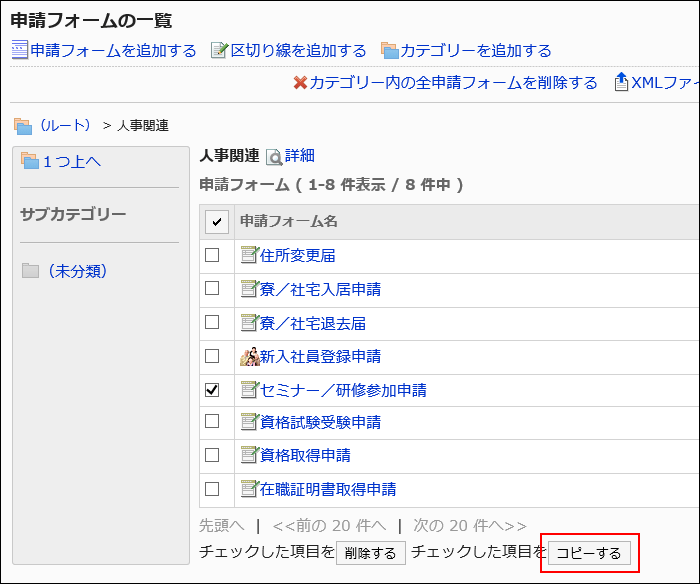Check the box for 資格取得申請

click(212, 455)
